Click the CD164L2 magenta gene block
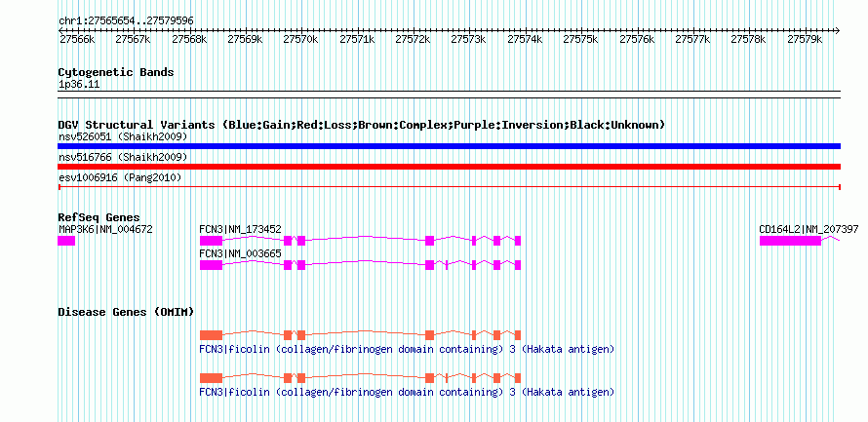This screenshot has height=422, width=868. 790,241
